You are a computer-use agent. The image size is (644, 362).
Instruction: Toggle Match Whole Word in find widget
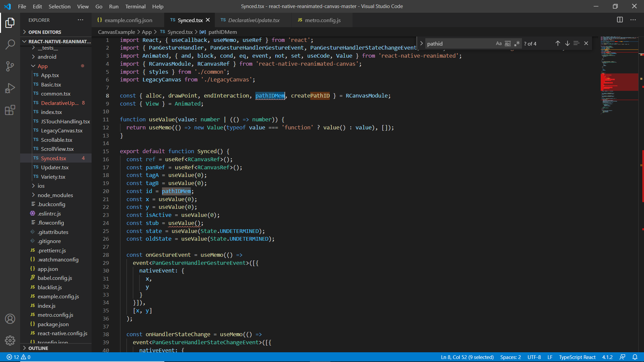pos(507,44)
